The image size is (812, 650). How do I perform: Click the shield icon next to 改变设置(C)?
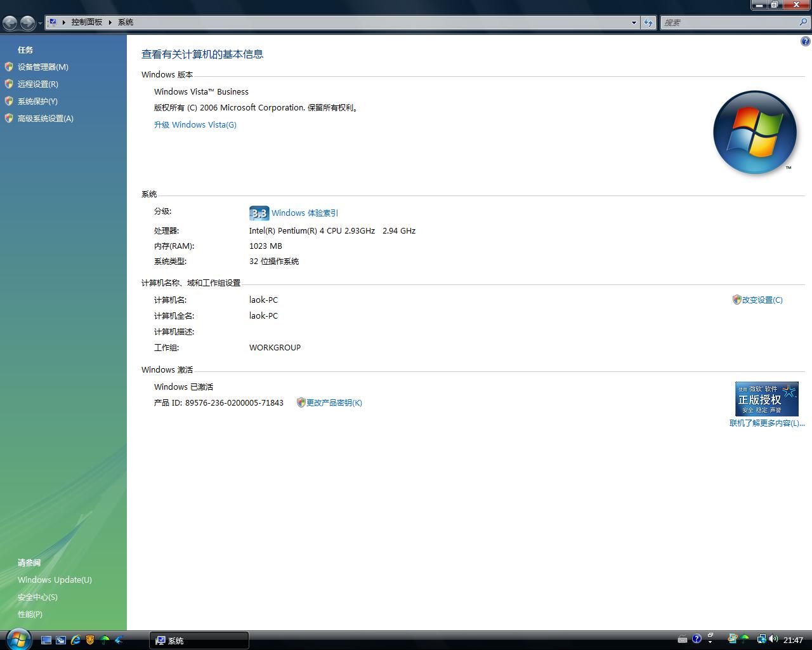pos(737,300)
